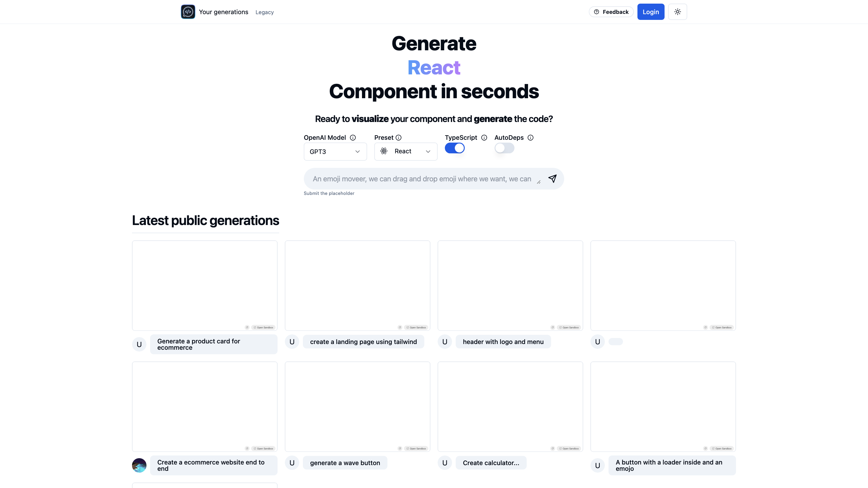Viewport: 868px width, 488px height.
Task: Open the React preset dropdown
Action: point(405,151)
